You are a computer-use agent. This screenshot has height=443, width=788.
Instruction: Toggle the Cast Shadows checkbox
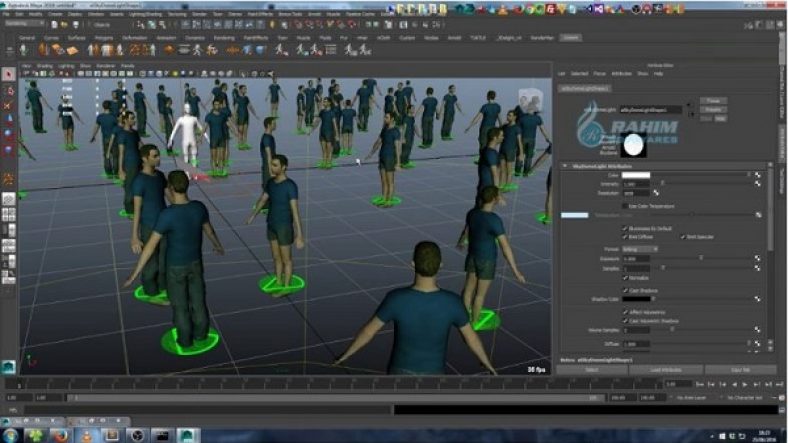pos(625,288)
